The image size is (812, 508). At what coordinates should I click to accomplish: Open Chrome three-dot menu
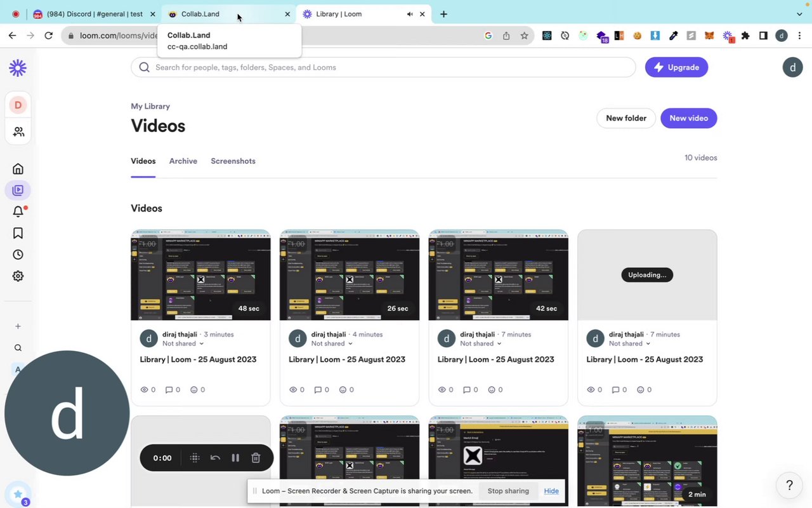coord(800,36)
